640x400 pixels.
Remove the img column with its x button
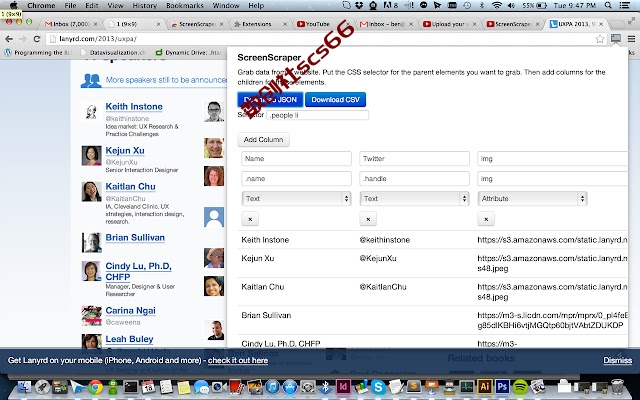(x=486, y=219)
